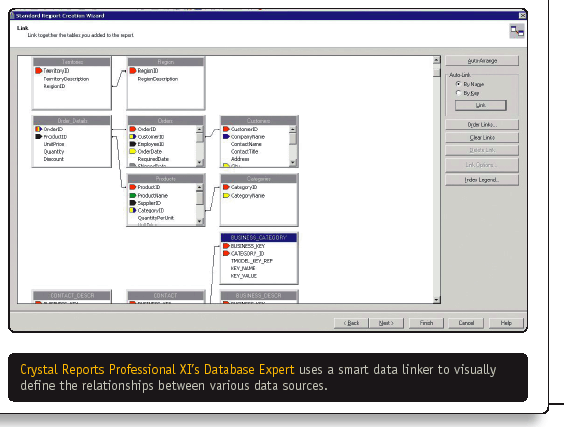Close the Standard Report Creation Wizard window
Viewport: 564px width, 427px height.
[522, 15]
